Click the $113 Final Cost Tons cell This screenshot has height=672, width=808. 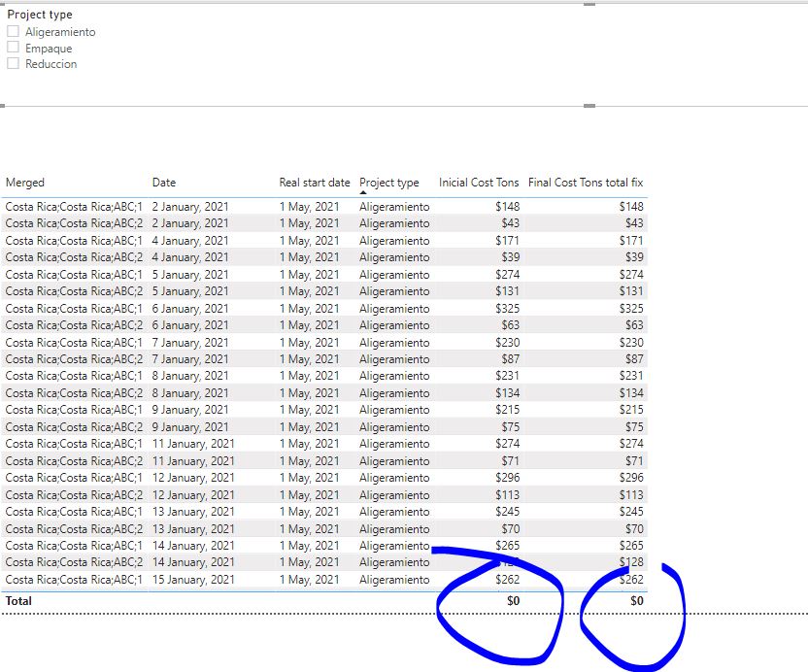click(x=631, y=494)
